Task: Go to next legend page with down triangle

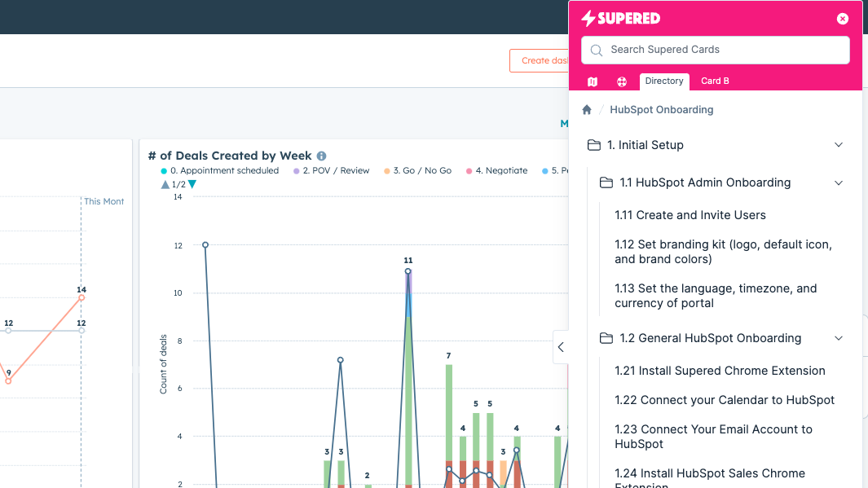Action: click(x=192, y=184)
